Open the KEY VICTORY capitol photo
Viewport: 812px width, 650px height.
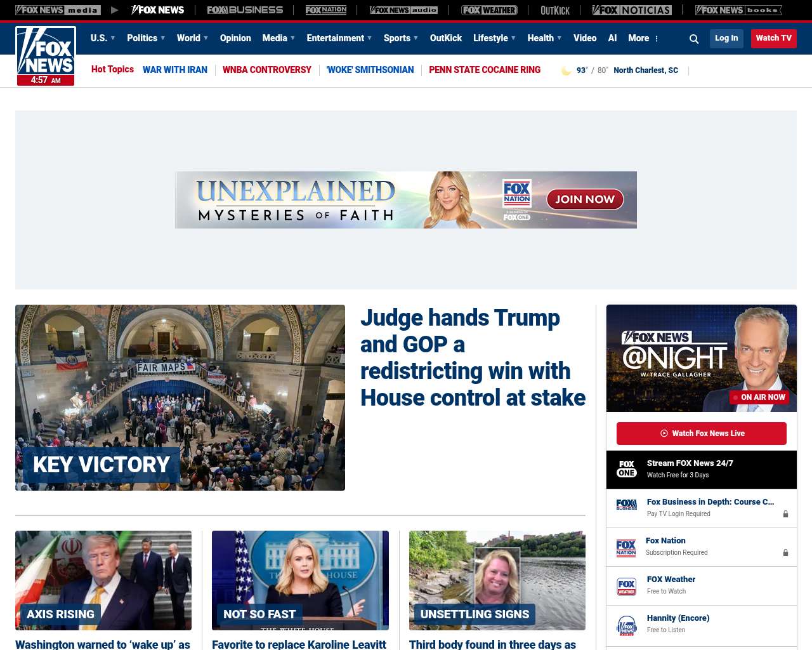click(x=180, y=397)
